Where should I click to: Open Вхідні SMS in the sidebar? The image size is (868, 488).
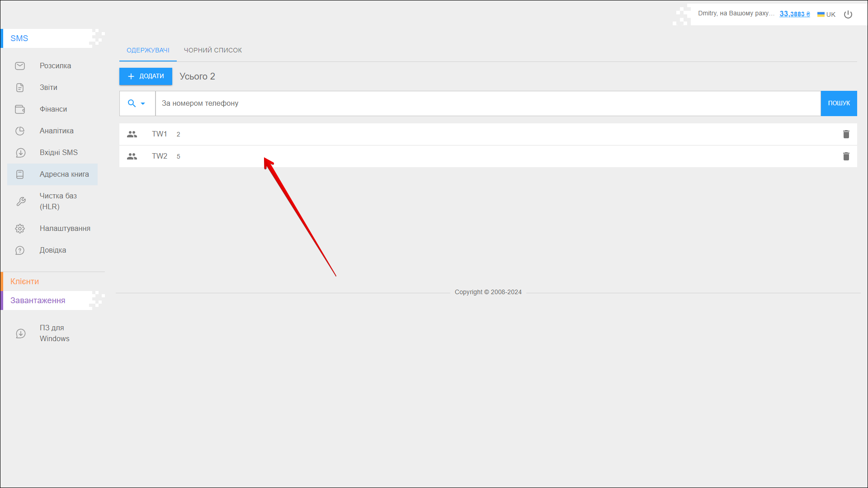(58, 153)
